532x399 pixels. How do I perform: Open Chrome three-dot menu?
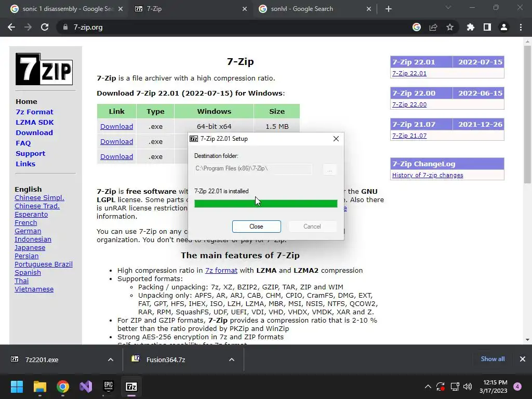(x=521, y=27)
